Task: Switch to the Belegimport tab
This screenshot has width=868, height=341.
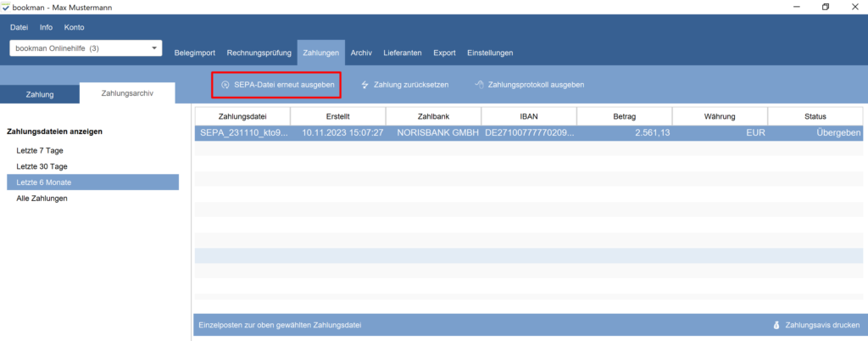Action: 195,53
